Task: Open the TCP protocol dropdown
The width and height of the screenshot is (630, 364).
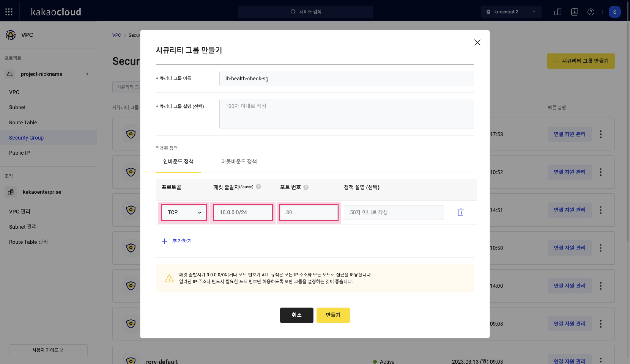Action: click(184, 213)
